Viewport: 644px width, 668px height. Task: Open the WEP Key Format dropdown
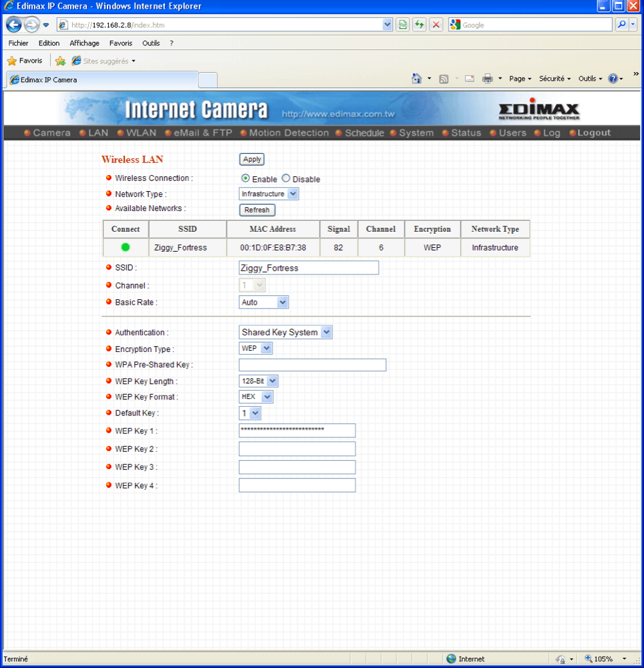pos(256,397)
